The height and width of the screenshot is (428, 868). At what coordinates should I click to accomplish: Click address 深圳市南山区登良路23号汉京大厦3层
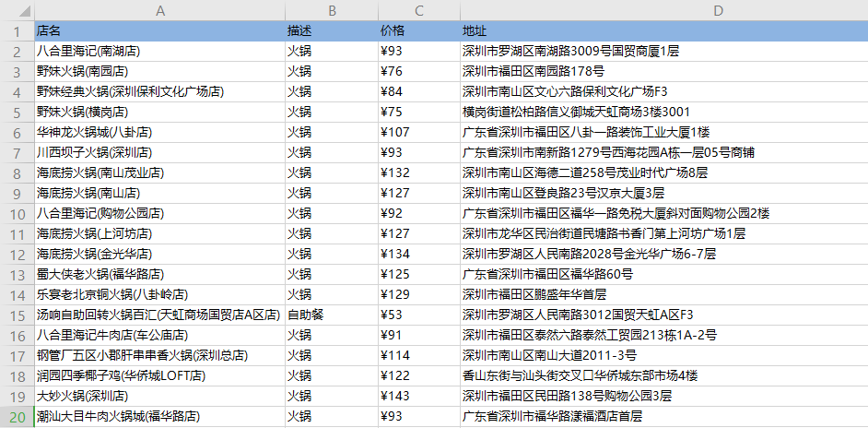[663, 194]
